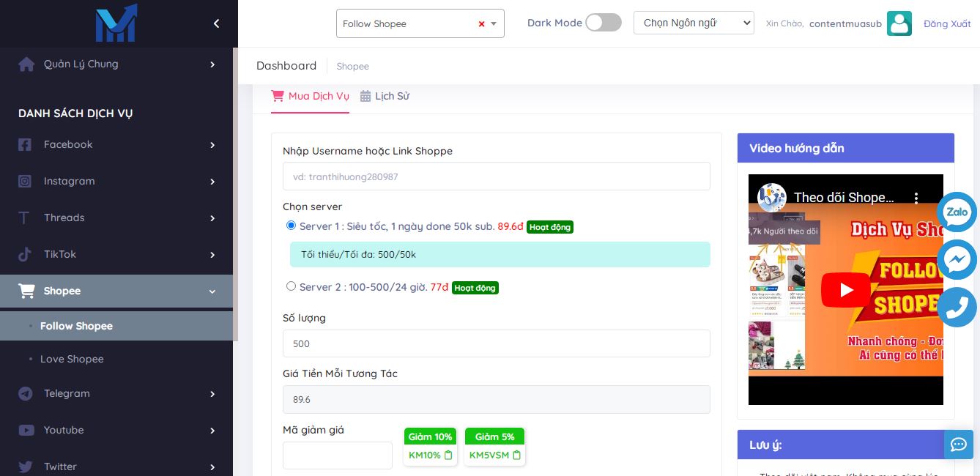The height and width of the screenshot is (476, 980).
Task: Play the YouTube tutorial video
Action: (846, 290)
